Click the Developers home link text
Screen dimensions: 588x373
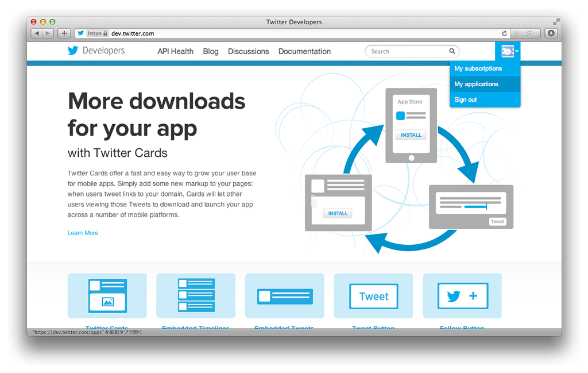[103, 51]
